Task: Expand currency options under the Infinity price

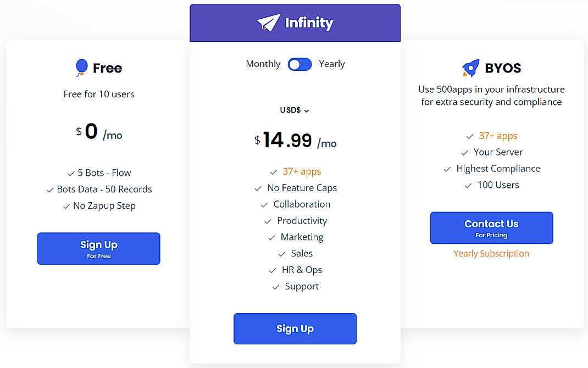Action: tap(295, 110)
